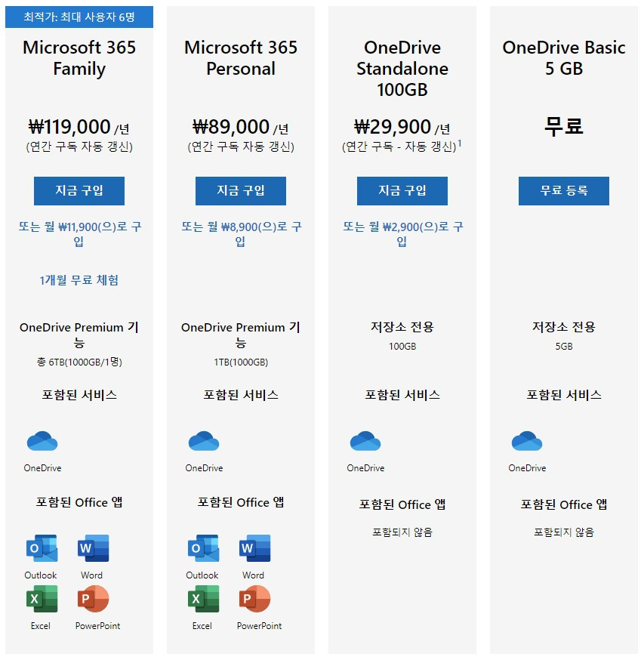The width and height of the screenshot is (644, 660).
Task: Click (연간 구독 자동 갱신) under ₩89,000
Action: point(241,146)
